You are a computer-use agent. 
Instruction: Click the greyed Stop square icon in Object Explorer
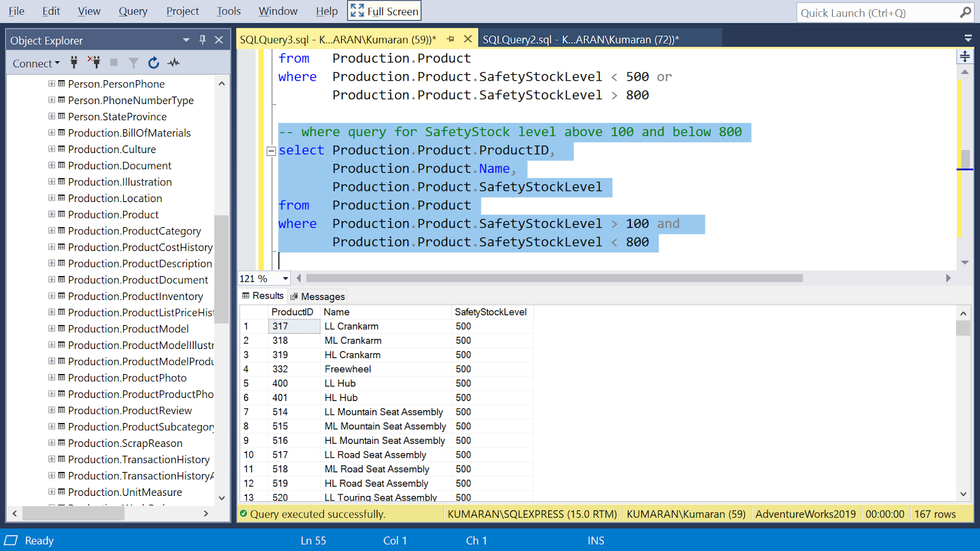[114, 62]
